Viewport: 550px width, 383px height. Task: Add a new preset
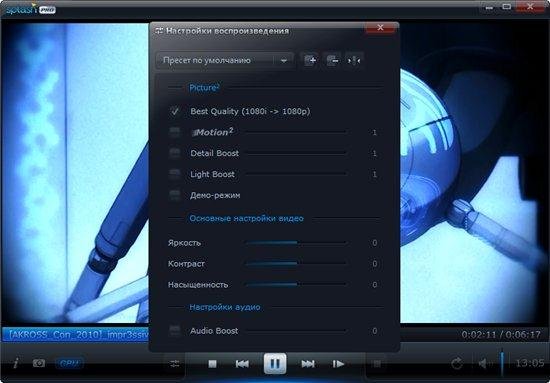[310, 60]
